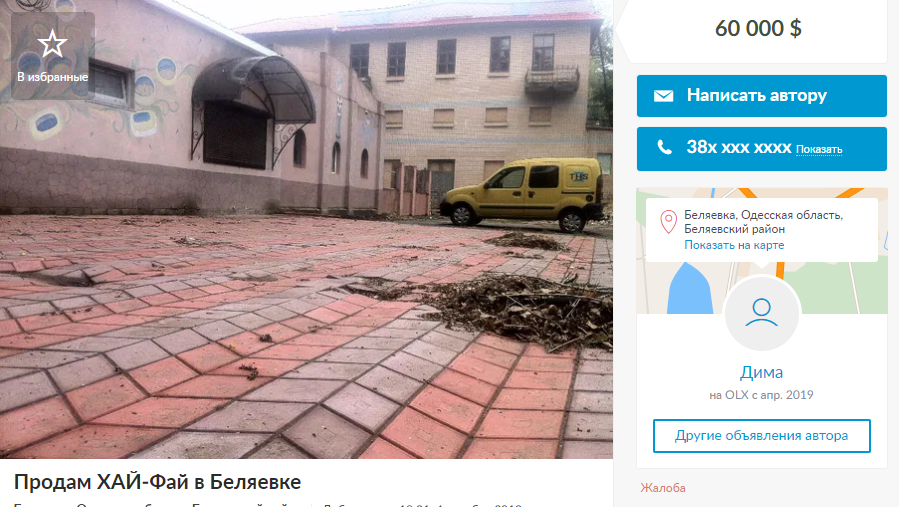Viewport: 899px width, 507px height.
Task: Open seller profile 'Дима'
Action: tap(761, 372)
